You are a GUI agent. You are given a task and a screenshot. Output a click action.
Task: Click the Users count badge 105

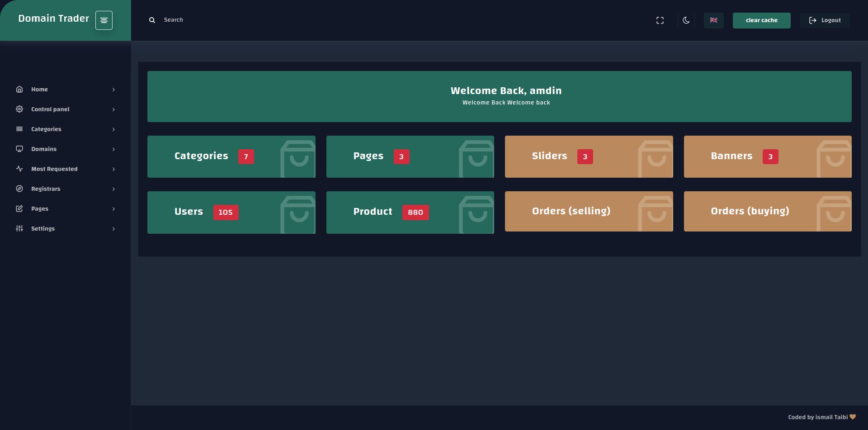pyautogui.click(x=226, y=212)
